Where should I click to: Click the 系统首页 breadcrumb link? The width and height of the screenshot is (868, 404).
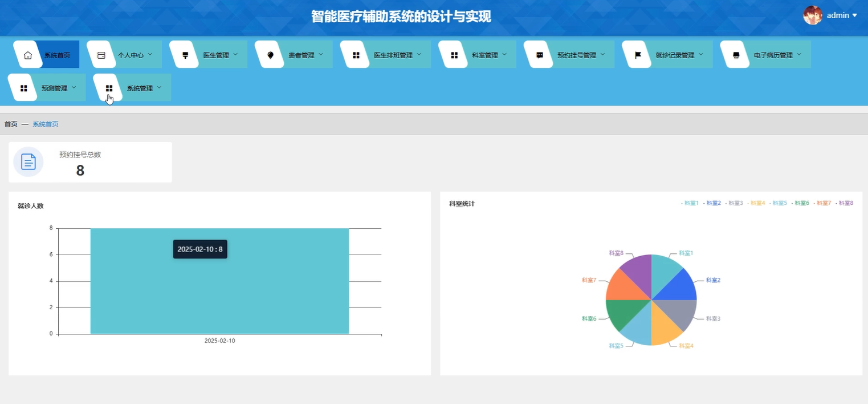click(x=45, y=124)
